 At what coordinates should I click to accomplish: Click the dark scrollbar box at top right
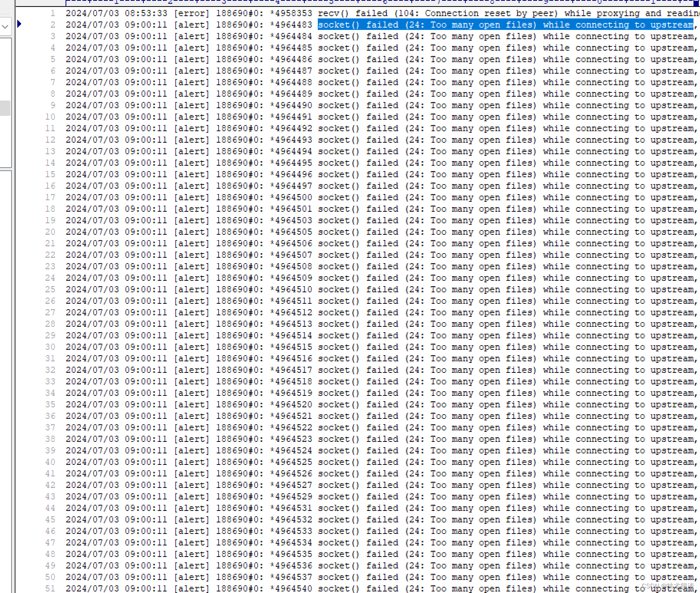(697, 3)
